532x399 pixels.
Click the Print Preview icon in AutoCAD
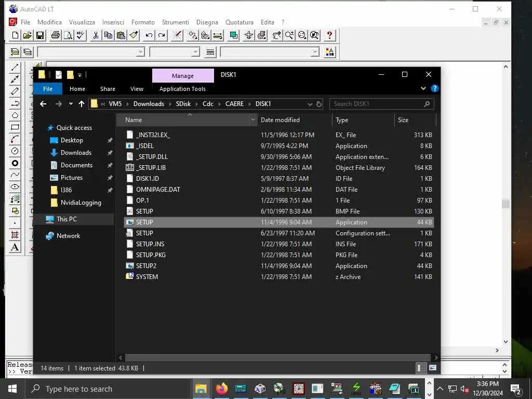(68, 35)
